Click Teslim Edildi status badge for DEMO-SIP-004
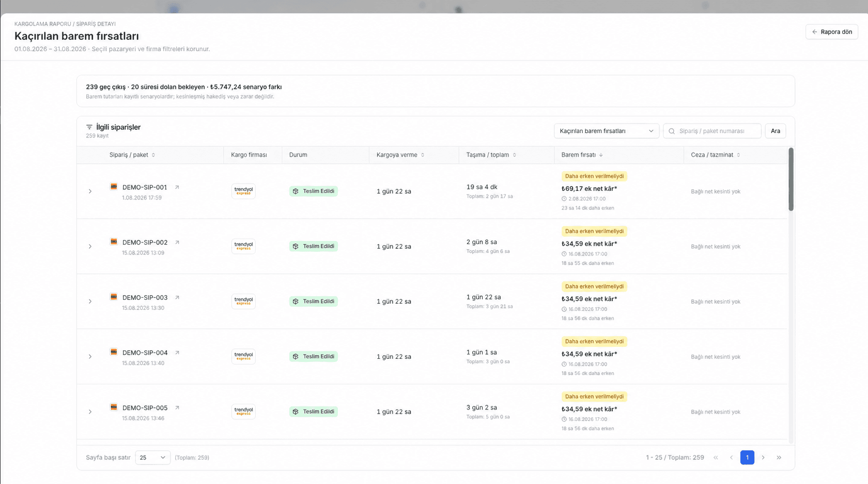This screenshot has width=868, height=484. pyautogui.click(x=314, y=356)
